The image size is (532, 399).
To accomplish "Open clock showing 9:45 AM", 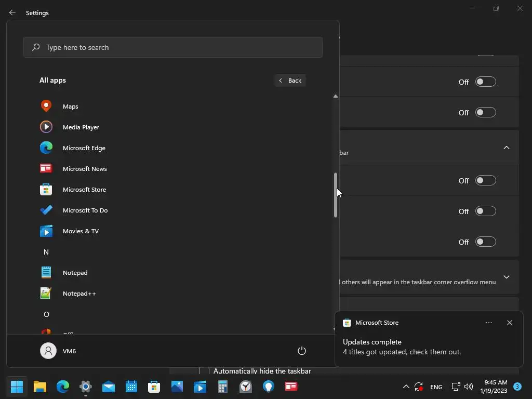I will (494, 387).
